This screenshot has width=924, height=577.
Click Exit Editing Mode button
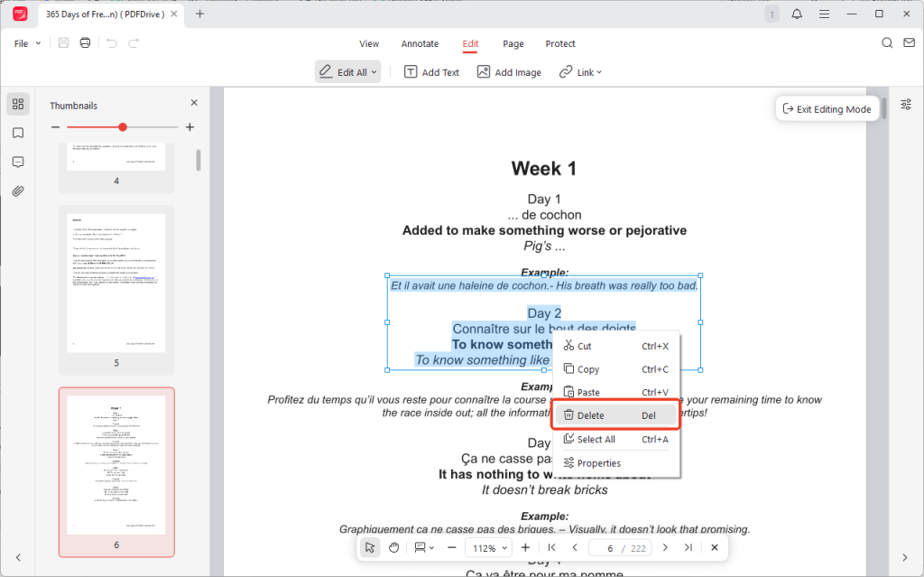(x=827, y=109)
